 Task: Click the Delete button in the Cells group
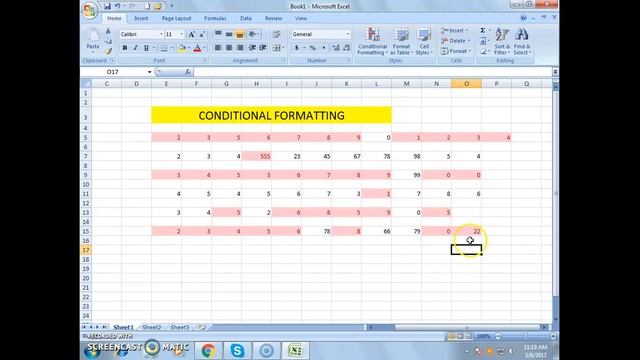click(x=455, y=41)
